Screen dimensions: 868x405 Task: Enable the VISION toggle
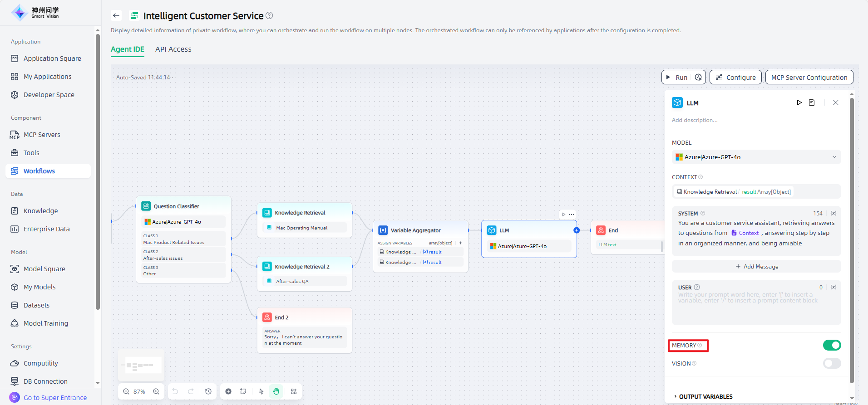pyautogui.click(x=832, y=363)
